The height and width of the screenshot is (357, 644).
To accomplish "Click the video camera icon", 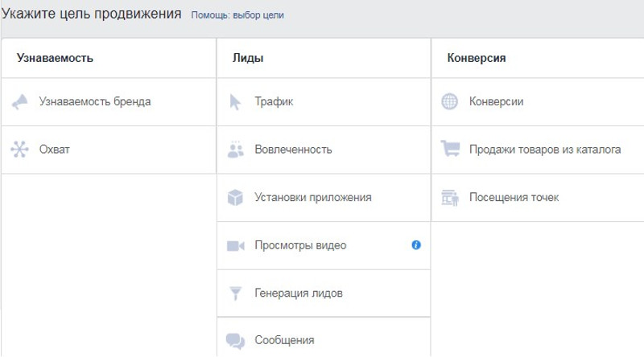I will pyautogui.click(x=235, y=245).
